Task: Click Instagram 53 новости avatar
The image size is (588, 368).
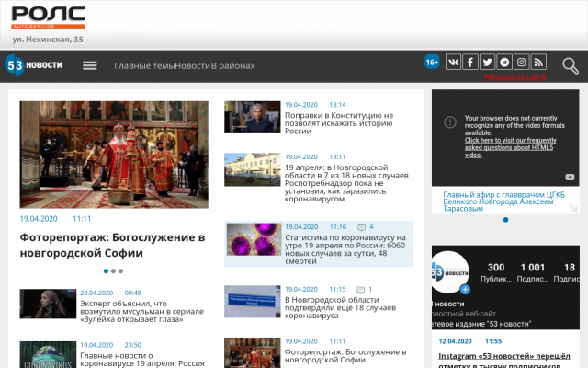Action: click(450, 272)
